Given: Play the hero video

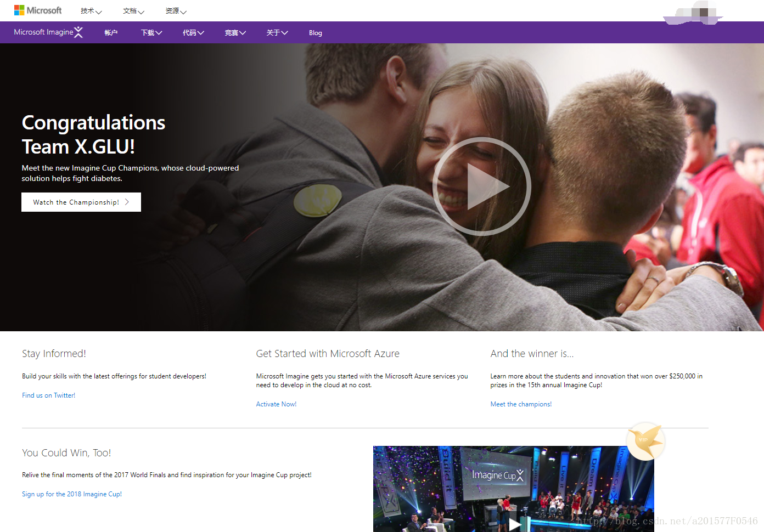Looking at the screenshot, I should (481, 186).
